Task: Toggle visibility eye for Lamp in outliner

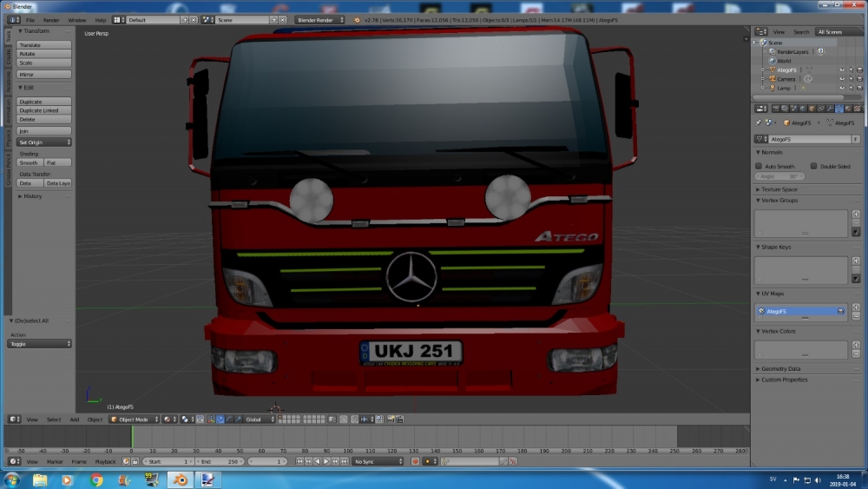Action: pos(842,88)
